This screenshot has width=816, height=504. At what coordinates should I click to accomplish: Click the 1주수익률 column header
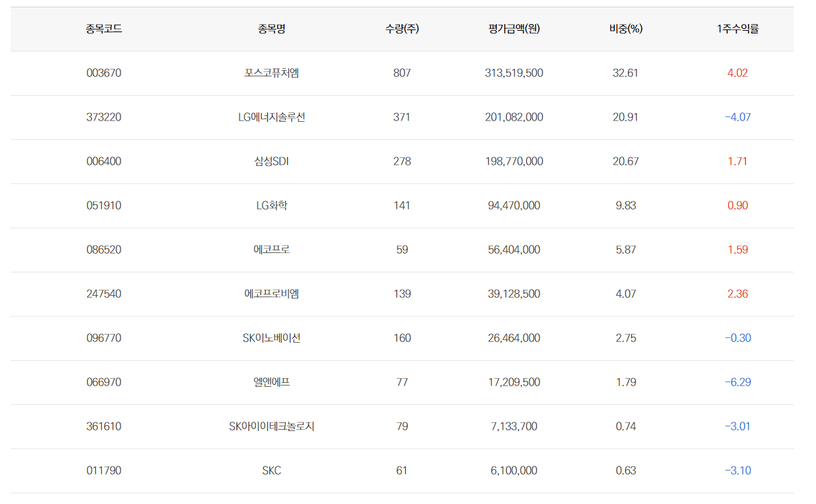738,29
